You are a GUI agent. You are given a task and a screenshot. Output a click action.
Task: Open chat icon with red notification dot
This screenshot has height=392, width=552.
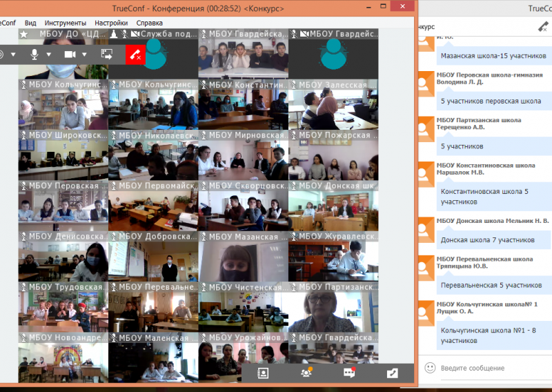(349, 373)
